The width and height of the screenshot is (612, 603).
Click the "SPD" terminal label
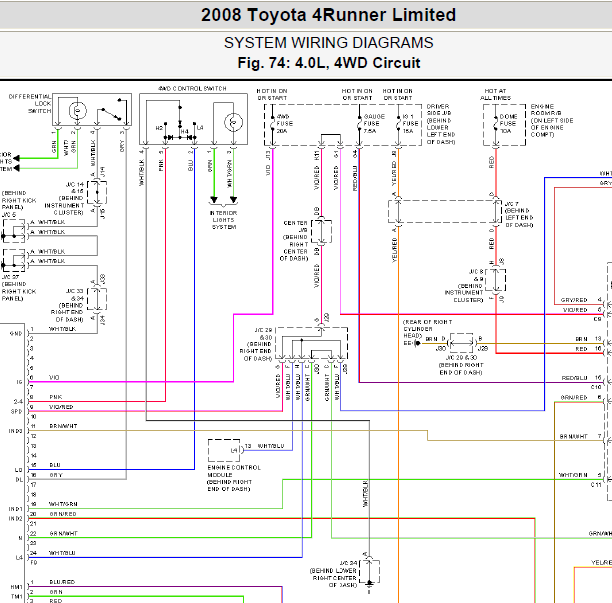tap(16, 411)
